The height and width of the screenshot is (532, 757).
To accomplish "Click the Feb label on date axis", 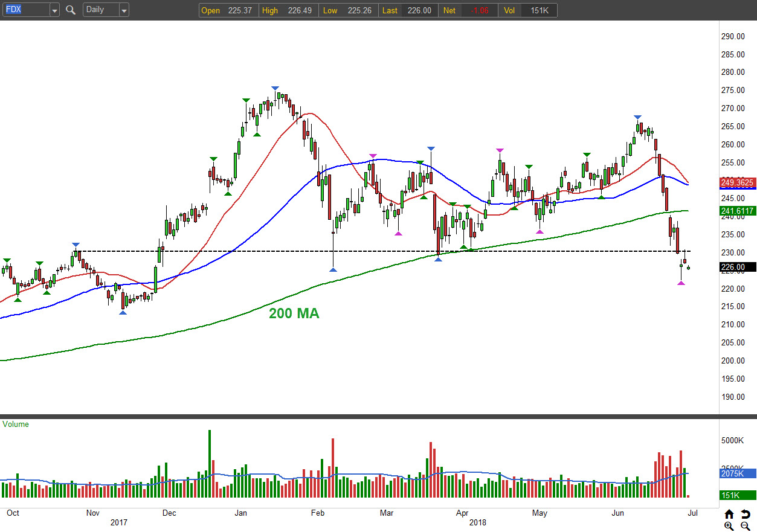I will click(318, 513).
